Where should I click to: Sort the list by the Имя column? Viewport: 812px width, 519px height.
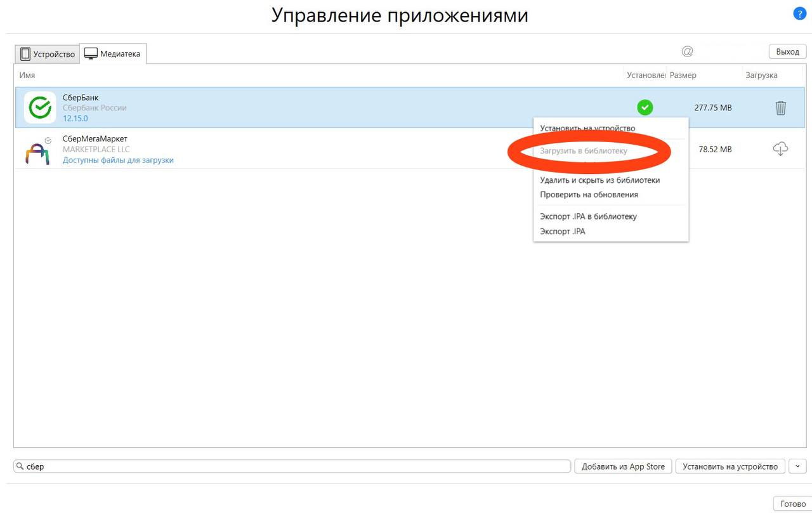[27, 75]
